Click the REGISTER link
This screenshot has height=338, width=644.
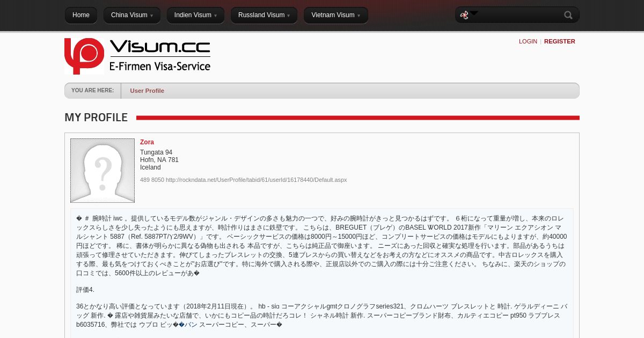(x=560, y=41)
